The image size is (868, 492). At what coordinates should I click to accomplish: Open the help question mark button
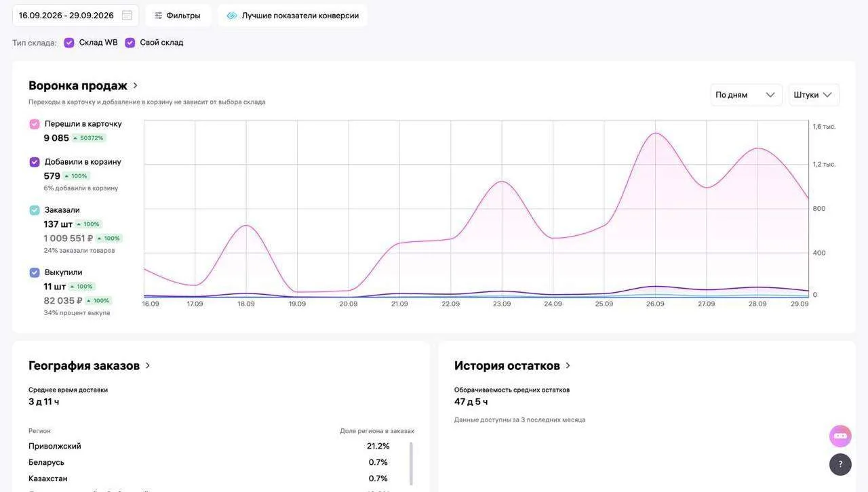coord(840,464)
